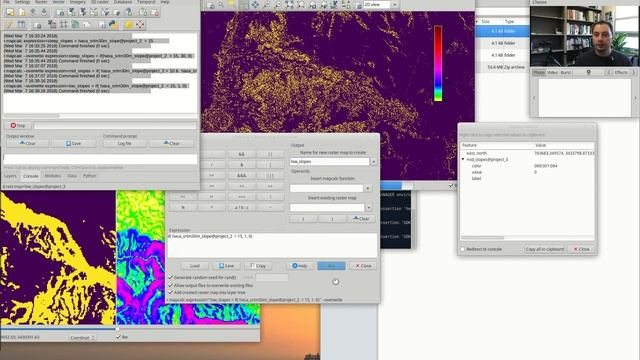Collapse mid_slopes@project_3 tree node

point(464,160)
